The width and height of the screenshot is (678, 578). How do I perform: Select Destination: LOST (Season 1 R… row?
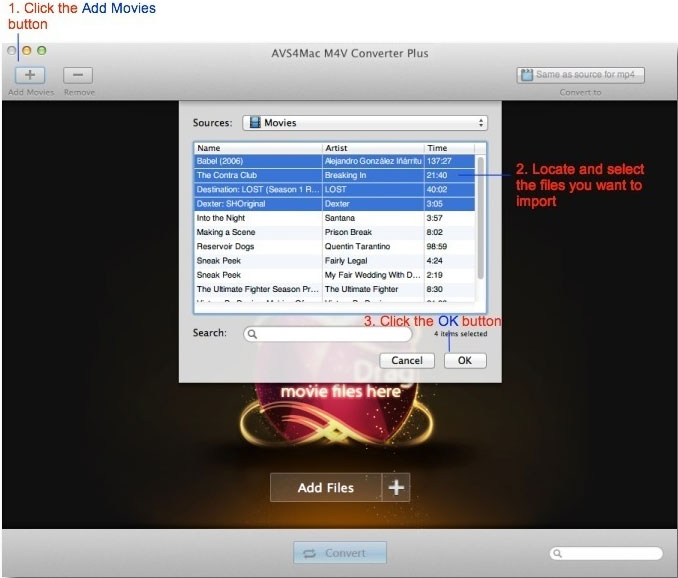point(335,190)
